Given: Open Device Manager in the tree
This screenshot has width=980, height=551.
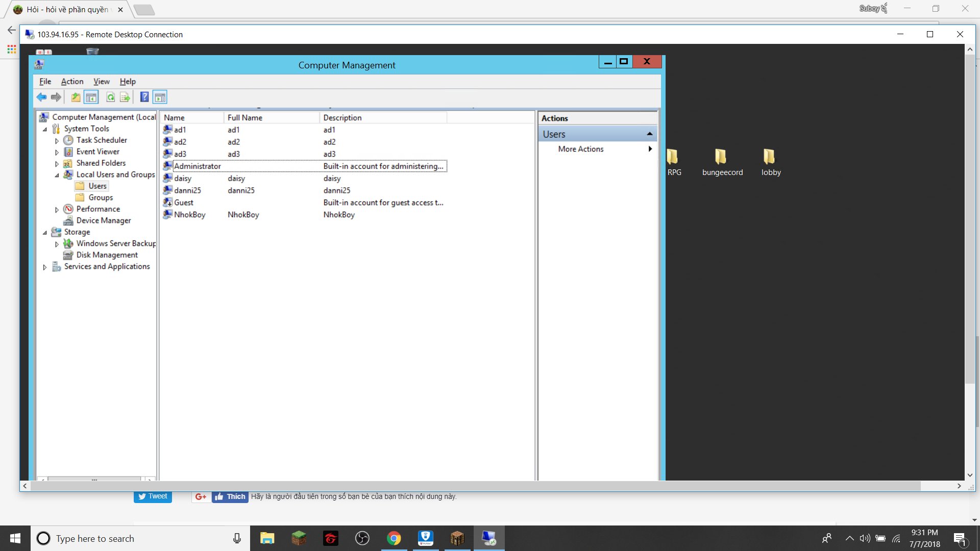Looking at the screenshot, I should pyautogui.click(x=103, y=220).
